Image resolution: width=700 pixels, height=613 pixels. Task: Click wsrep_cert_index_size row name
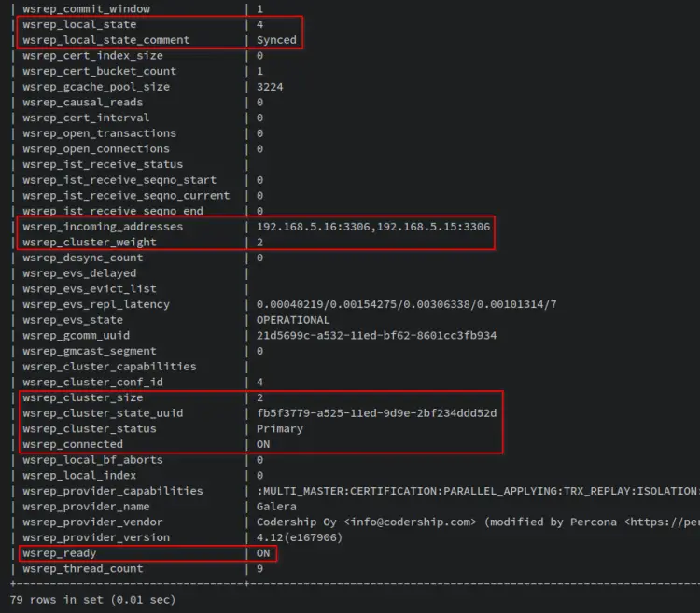click(92, 56)
